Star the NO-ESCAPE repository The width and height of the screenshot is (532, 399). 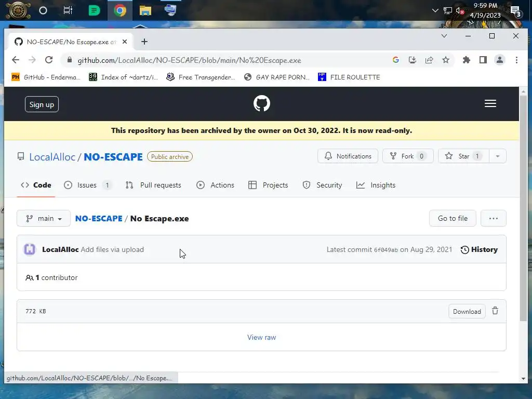pos(463,156)
